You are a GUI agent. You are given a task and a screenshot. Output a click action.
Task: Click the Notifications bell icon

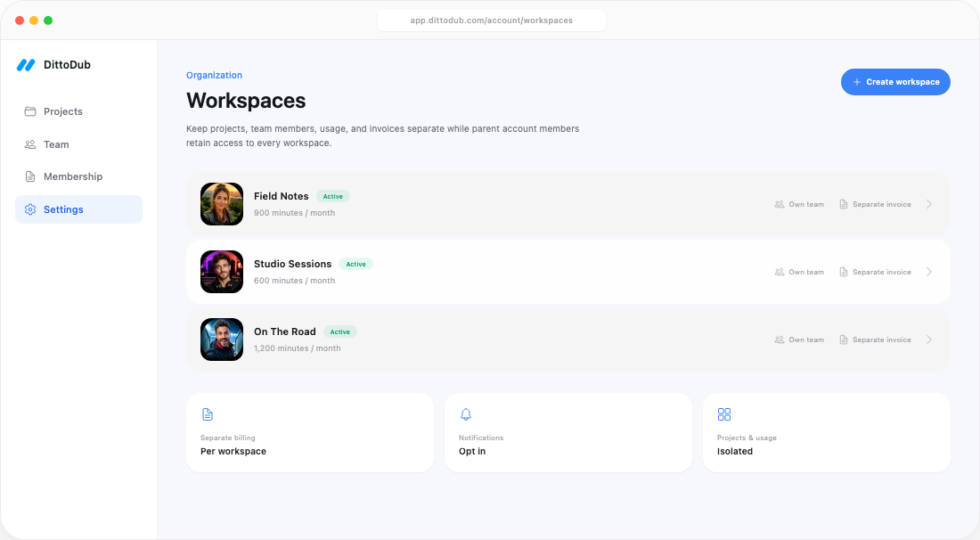click(466, 414)
